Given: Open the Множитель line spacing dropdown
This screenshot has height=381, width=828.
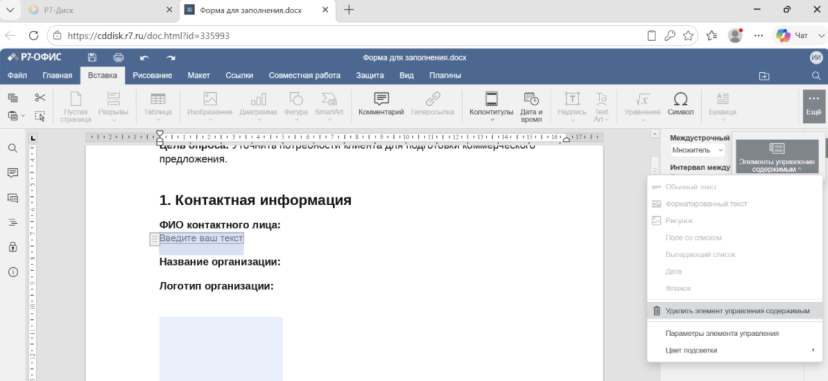Looking at the screenshot, I should click(698, 150).
